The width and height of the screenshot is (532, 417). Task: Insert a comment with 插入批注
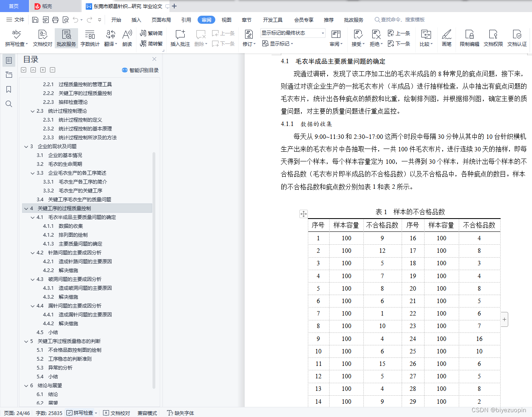(180, 38)
